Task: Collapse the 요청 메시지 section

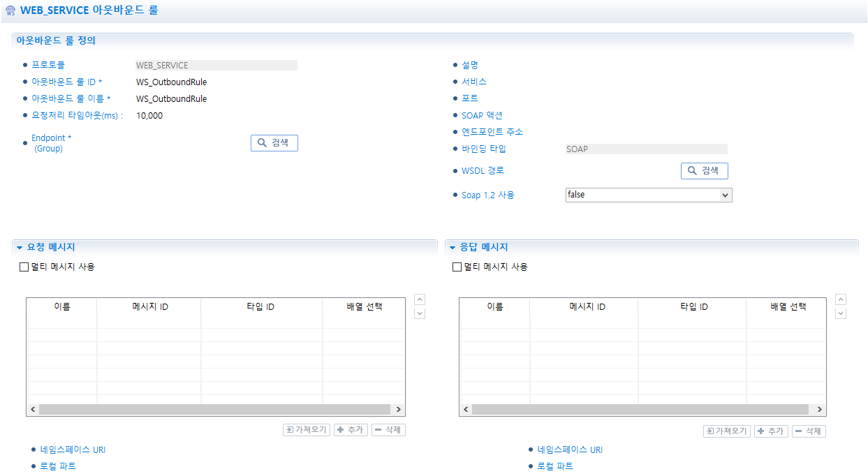Action: point(20,248)
